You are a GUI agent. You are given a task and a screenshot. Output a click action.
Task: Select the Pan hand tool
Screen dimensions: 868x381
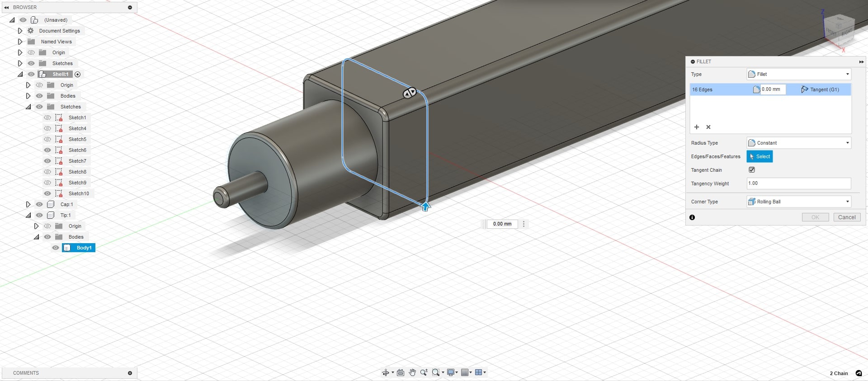pos(412,372)
